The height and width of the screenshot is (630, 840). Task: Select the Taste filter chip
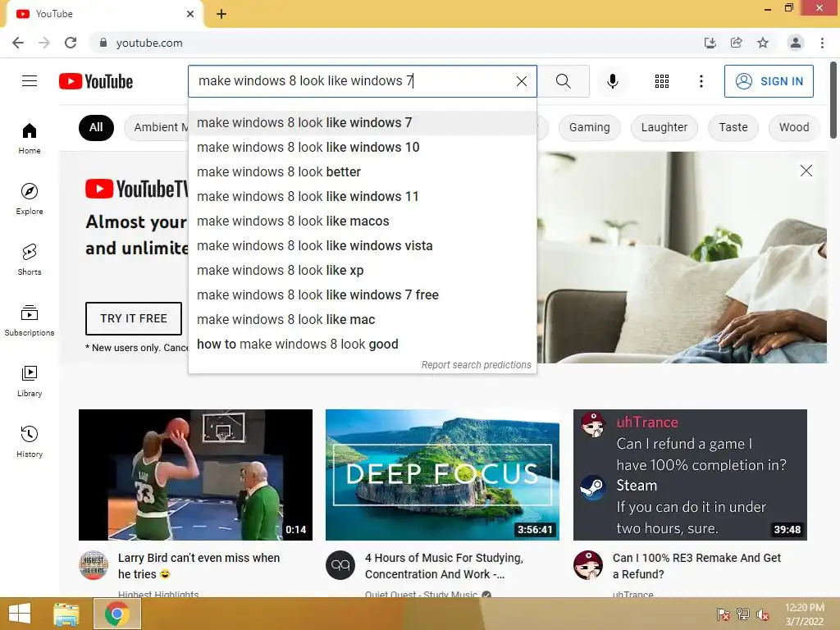(733, 127)
